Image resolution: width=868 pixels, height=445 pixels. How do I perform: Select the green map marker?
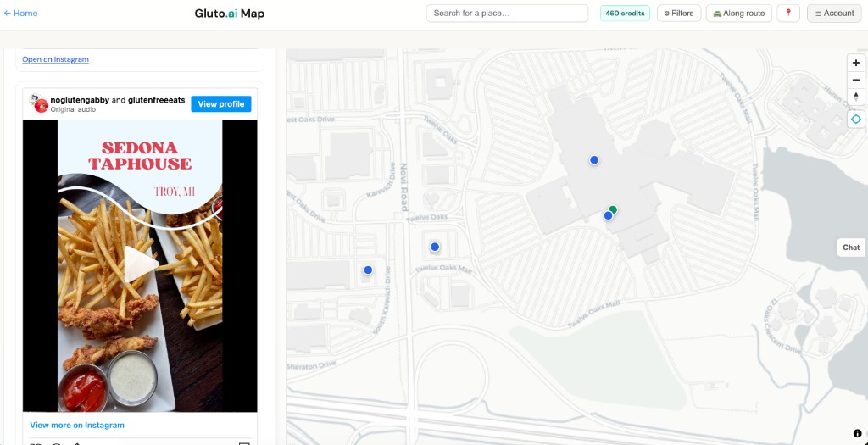pos(613,209)
